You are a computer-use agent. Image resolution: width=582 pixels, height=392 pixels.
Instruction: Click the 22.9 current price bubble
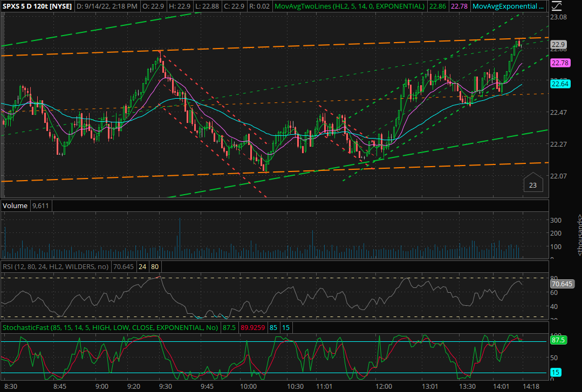tap(558, 45)
